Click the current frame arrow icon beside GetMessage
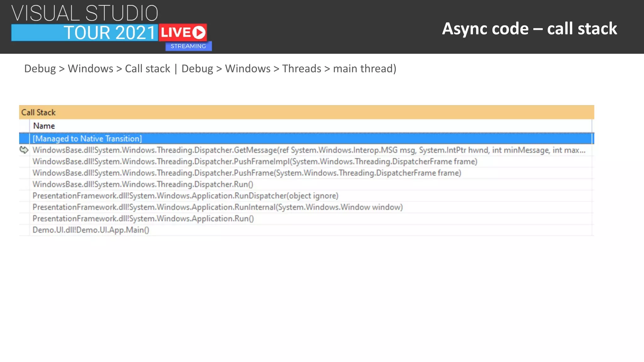The image size is (644, 362). point(24,150)
